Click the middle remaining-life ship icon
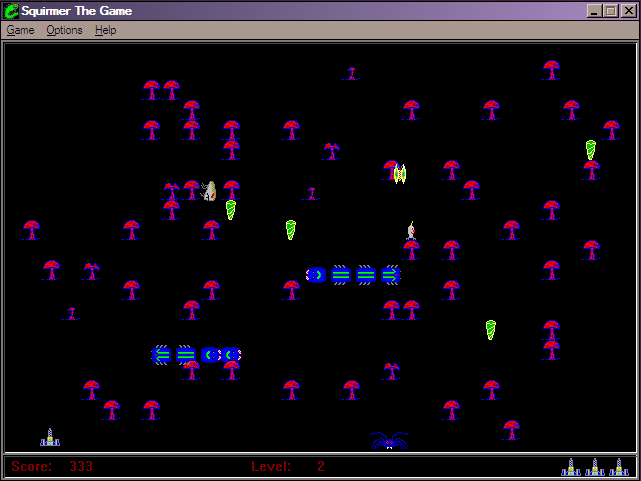641x481 pixels. click(595, 467)
